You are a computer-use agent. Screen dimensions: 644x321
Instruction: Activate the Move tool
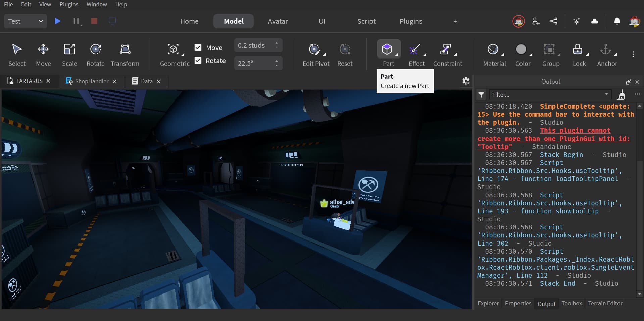[43, 54]
